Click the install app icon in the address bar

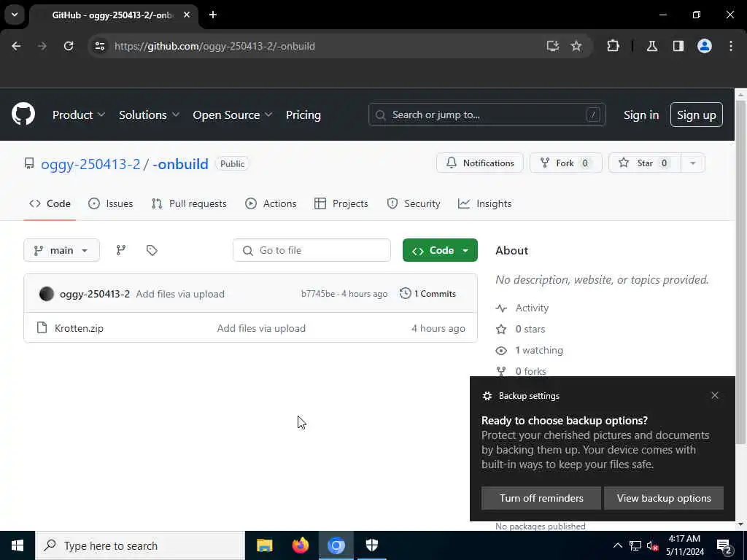click(553, 46)
